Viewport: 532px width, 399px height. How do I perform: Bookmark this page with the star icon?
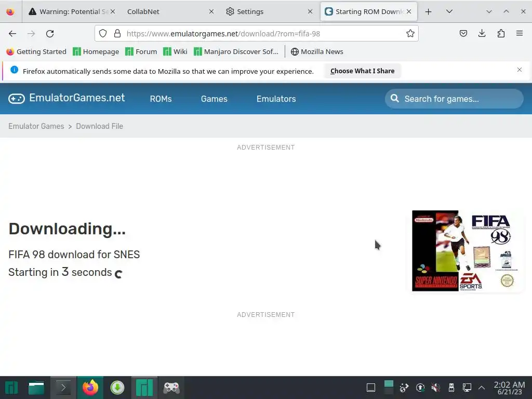410,33
